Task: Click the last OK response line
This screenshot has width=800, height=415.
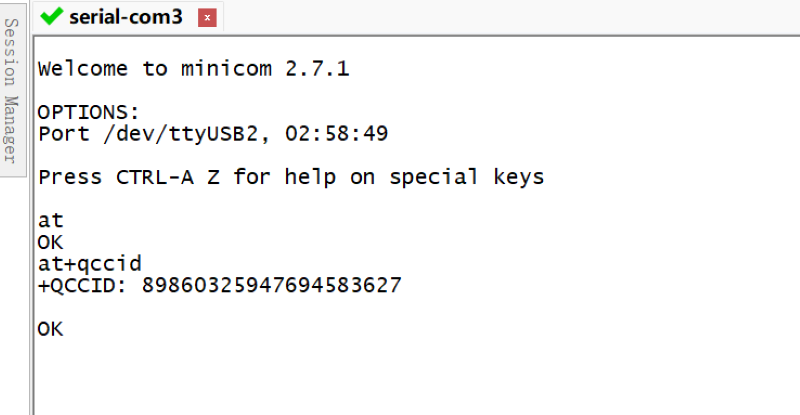Action: (x=50, y=329)
